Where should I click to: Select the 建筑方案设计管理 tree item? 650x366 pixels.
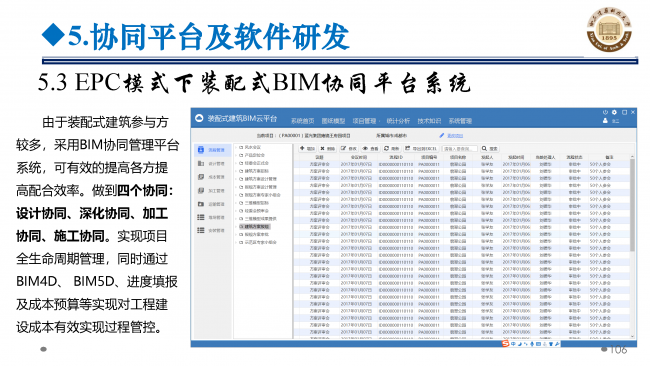(x=258, y=179)
